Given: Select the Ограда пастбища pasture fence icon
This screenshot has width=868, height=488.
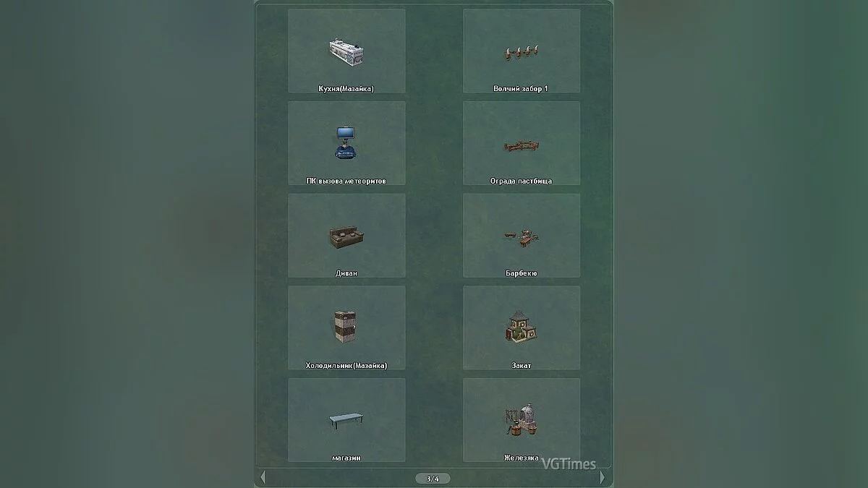Looking at the screenshot, I should [x=522, y=146].
